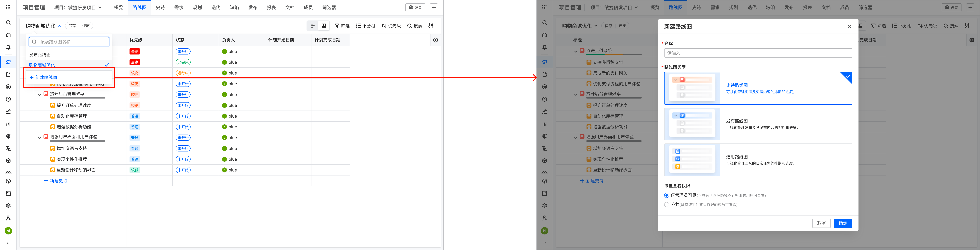This screenshot has width=980, height=250.
Task: Open 筛选 filter in left screenshot toolbar
Action: (342, 26)
